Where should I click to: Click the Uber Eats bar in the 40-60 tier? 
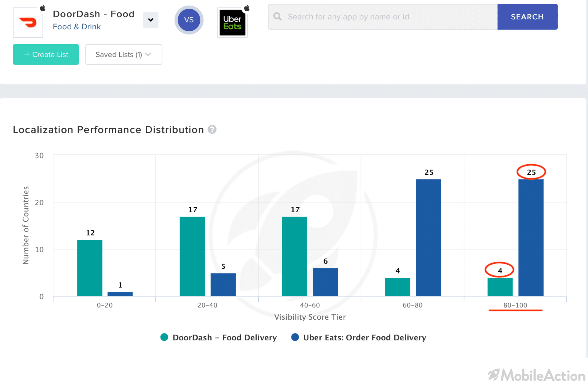pos(325,282)
